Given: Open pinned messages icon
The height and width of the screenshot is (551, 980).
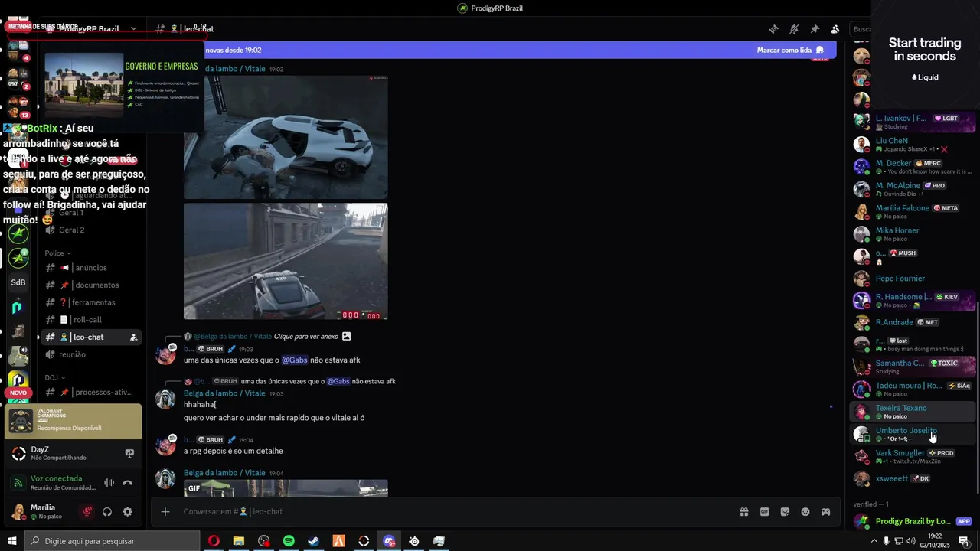Looking at the screenshot, I should 815,29.
